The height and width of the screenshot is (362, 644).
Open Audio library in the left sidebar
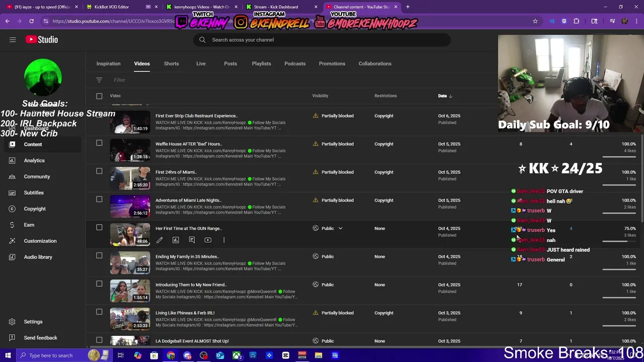38,257
